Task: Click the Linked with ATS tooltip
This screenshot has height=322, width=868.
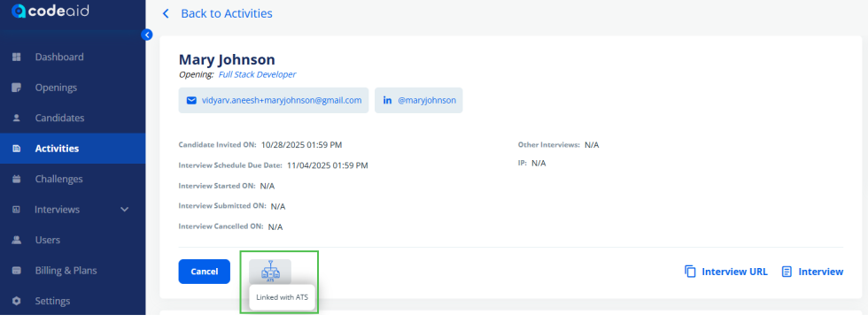Action: [282, 297]
